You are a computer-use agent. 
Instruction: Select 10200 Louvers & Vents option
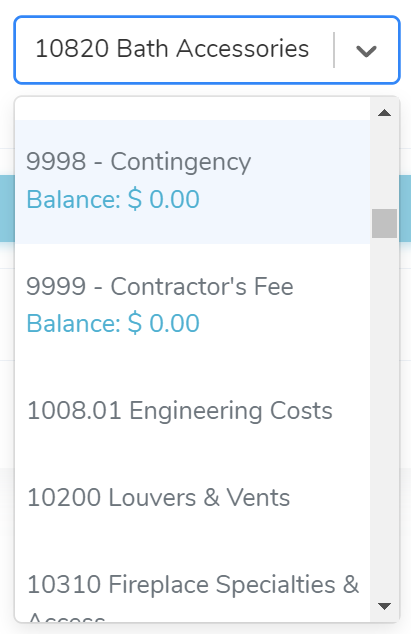193,498
